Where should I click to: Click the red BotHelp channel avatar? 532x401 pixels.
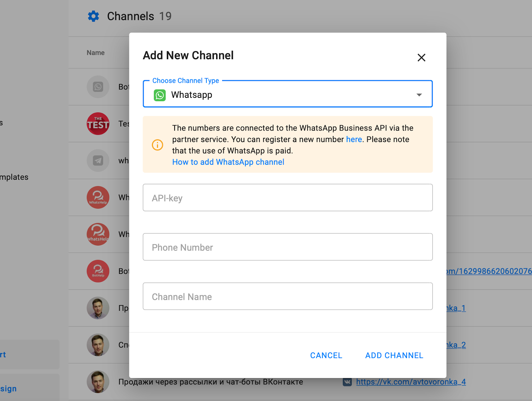tap(98, 271)
